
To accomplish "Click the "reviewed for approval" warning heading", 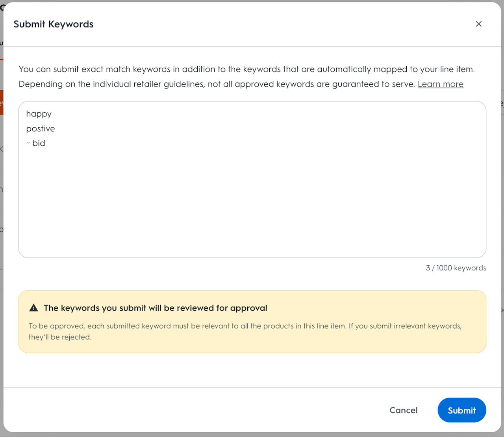I will (155, 308).
